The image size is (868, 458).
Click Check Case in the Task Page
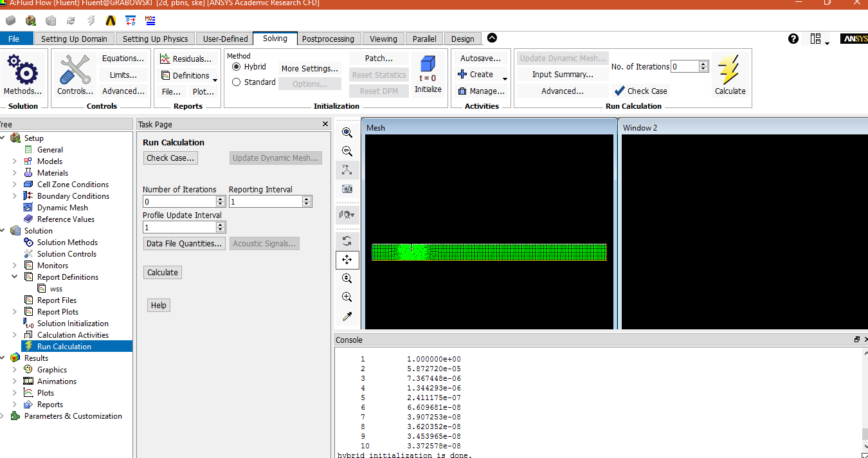click(170, 158)
